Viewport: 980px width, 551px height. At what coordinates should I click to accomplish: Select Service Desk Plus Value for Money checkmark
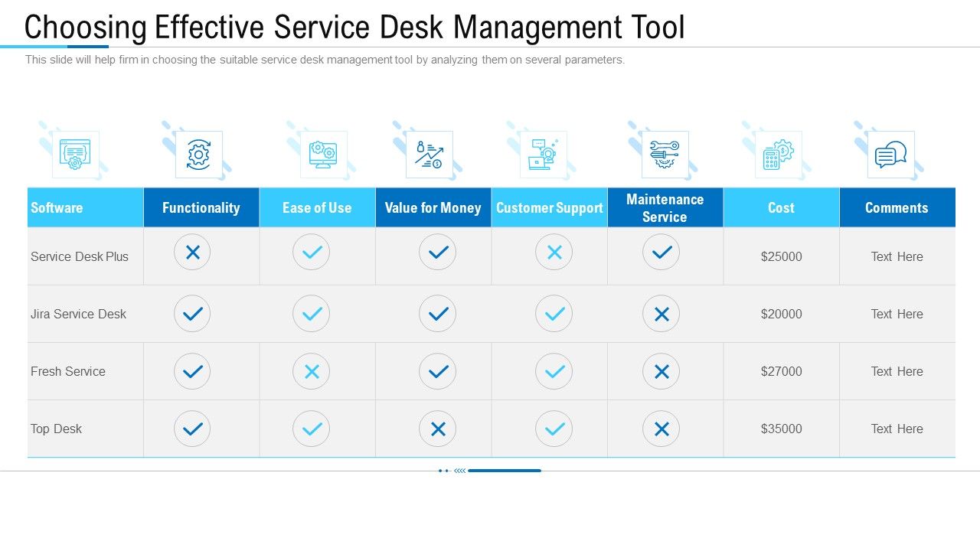tap(438, 252)
